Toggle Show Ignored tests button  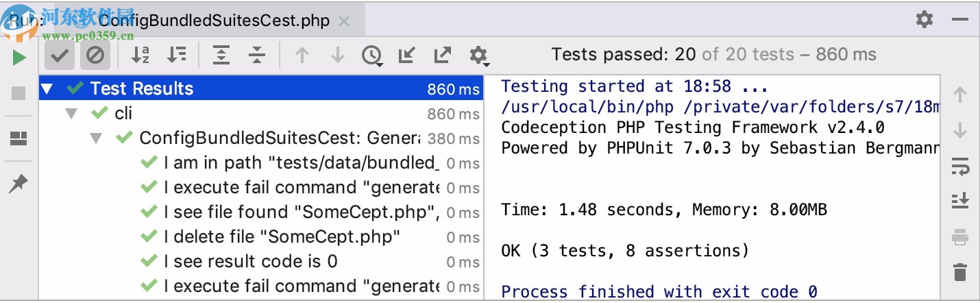tap(95, 55)
